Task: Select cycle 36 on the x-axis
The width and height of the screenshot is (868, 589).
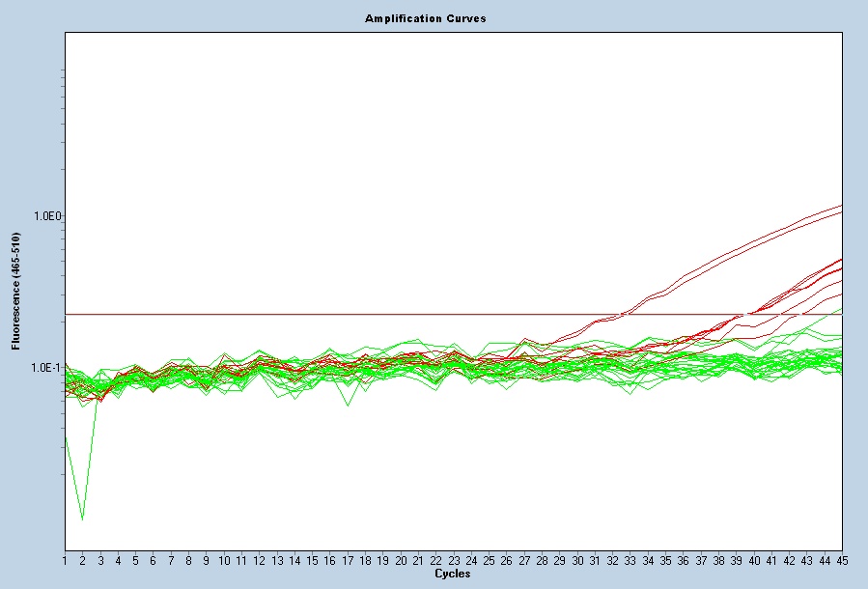Action: 683,561
